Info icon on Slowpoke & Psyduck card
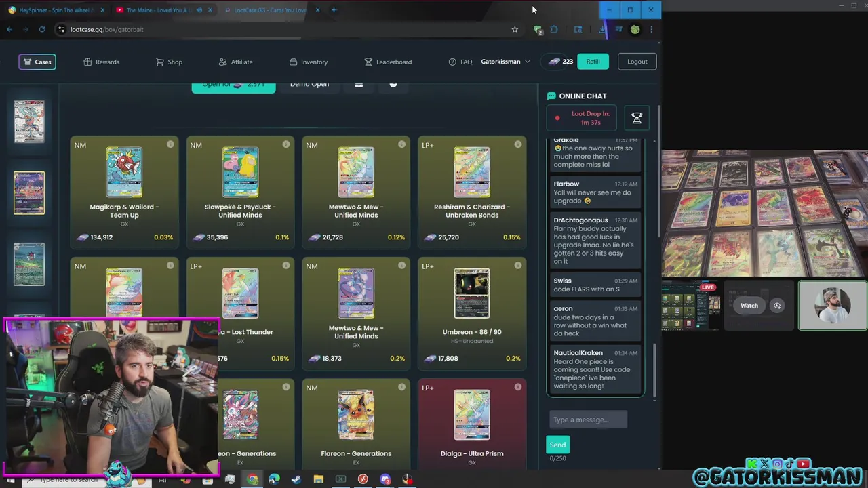This screenshot has width=868, height=488. click(x=286, y=144)
